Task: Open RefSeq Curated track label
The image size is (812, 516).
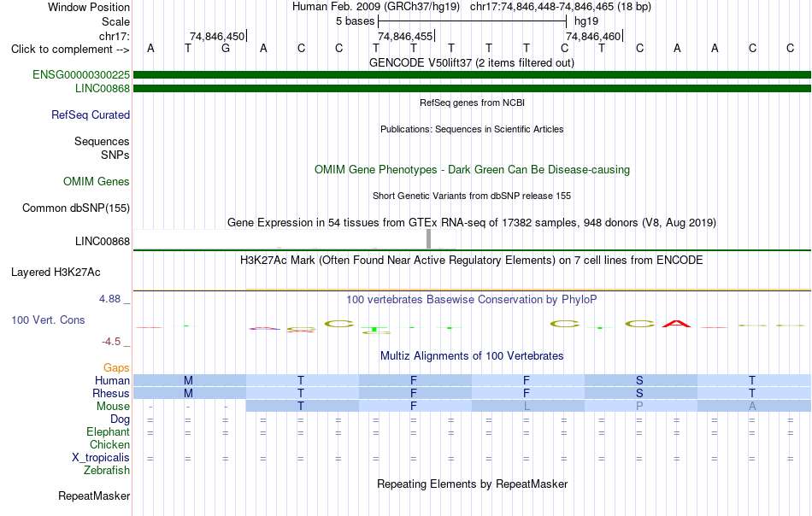Action: [91, 114]
